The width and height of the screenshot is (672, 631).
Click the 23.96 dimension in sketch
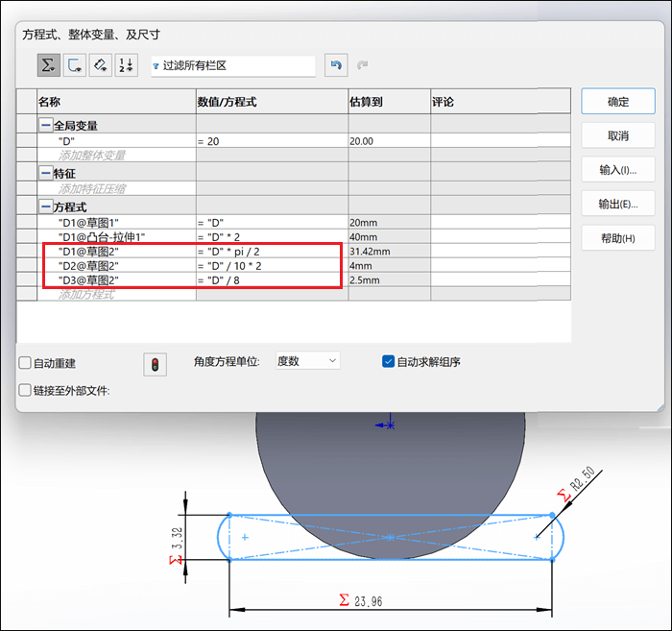(368, 601)
